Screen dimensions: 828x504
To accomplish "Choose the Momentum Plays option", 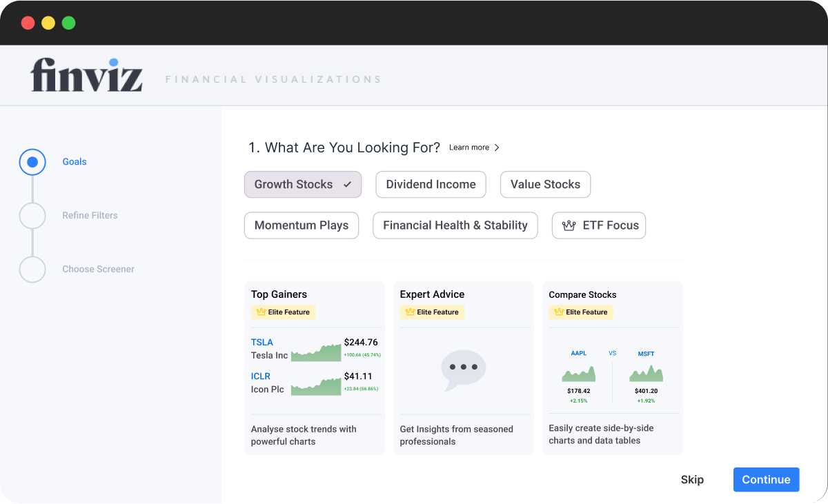I will point(301,225).
